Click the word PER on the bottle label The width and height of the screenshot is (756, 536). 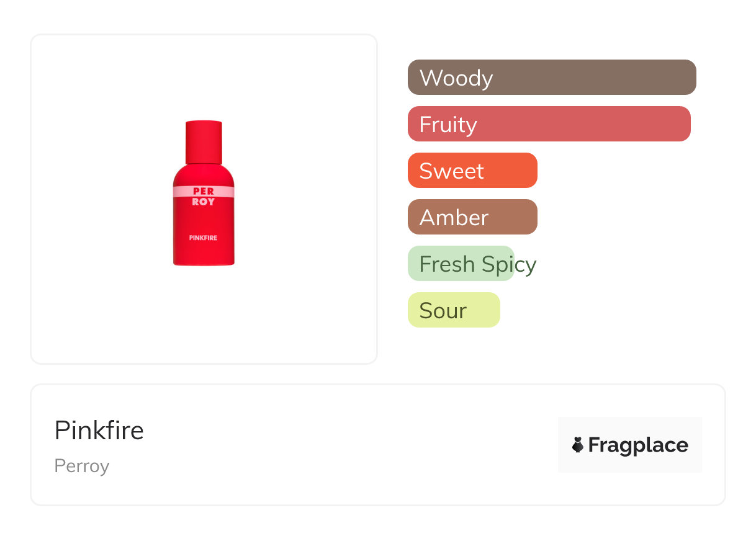204,192
